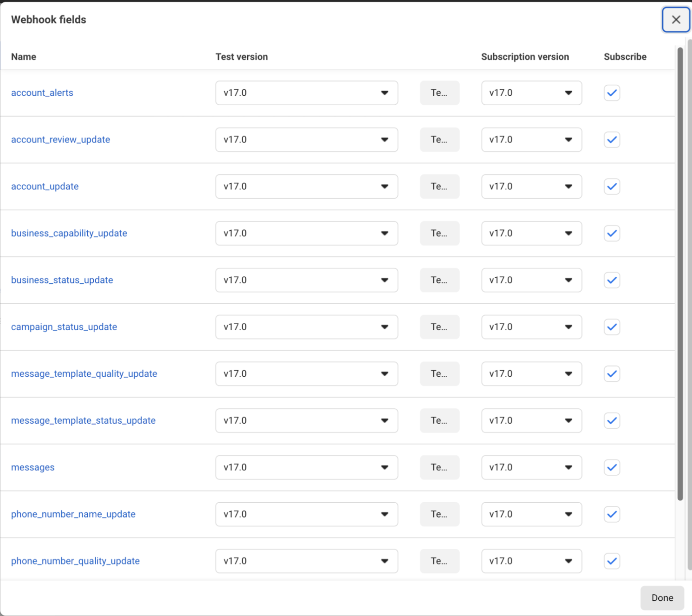Open the phone_number_quality_update link
This screenshot has height=616, width=692.
(75, 561)
